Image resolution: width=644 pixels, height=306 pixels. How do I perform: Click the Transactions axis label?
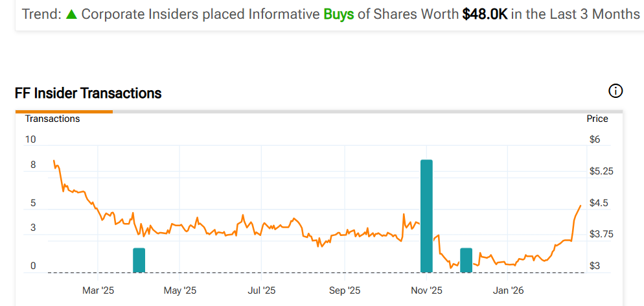pos(52,119)
